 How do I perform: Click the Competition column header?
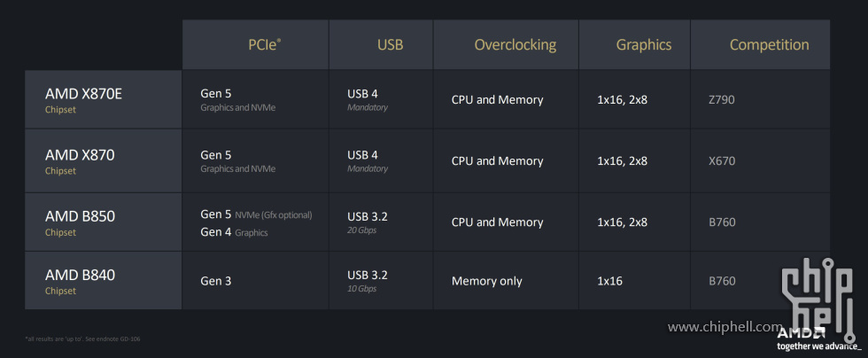coord(769,45)
